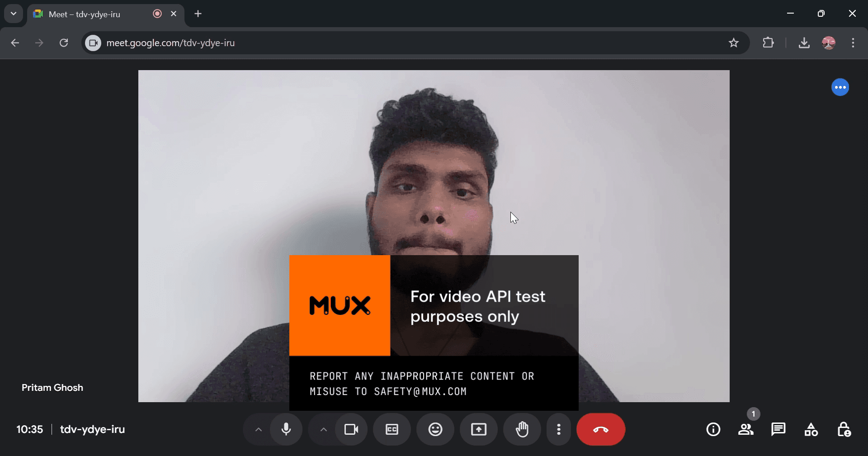The width and height of the screenshot is (868, 456).
Task: Click the meeting code text tdv-ydye-iru at bottom
Action: tap(92, 429)
